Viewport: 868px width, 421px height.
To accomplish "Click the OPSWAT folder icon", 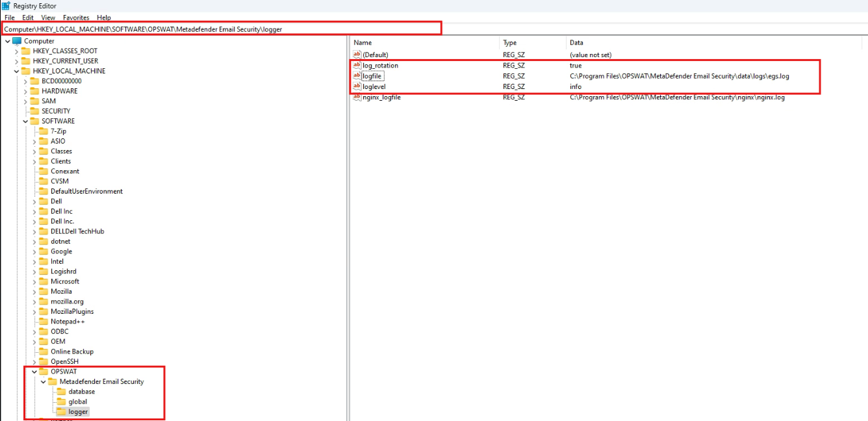I will point(44,372).
